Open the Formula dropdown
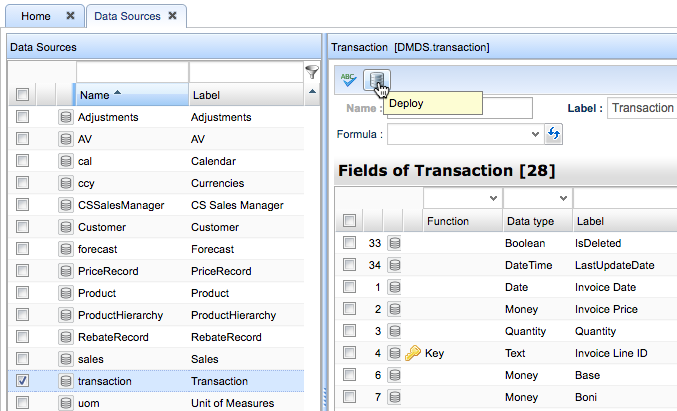 (537, 133)
